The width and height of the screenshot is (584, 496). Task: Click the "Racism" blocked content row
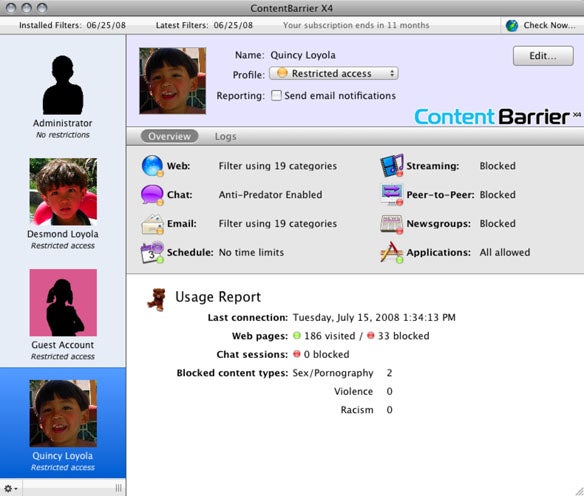click(366, 410)
